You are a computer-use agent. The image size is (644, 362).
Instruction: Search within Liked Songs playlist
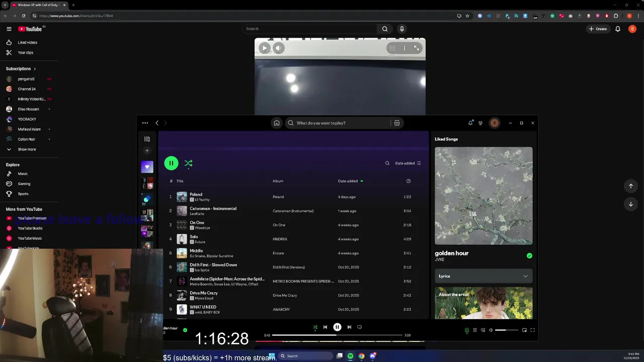pyautogui.click(x=387, y=163)
